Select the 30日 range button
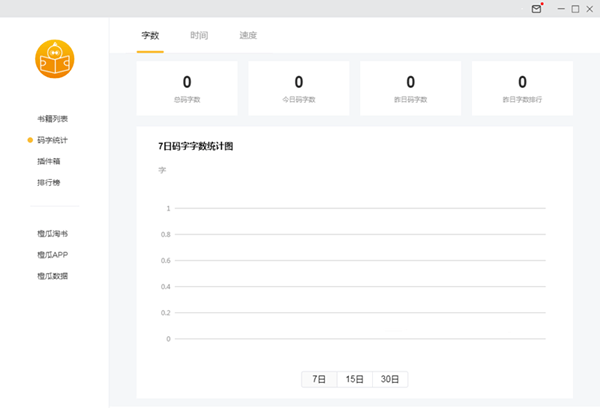This screenshot has height=408, width=600. (390, 379)
